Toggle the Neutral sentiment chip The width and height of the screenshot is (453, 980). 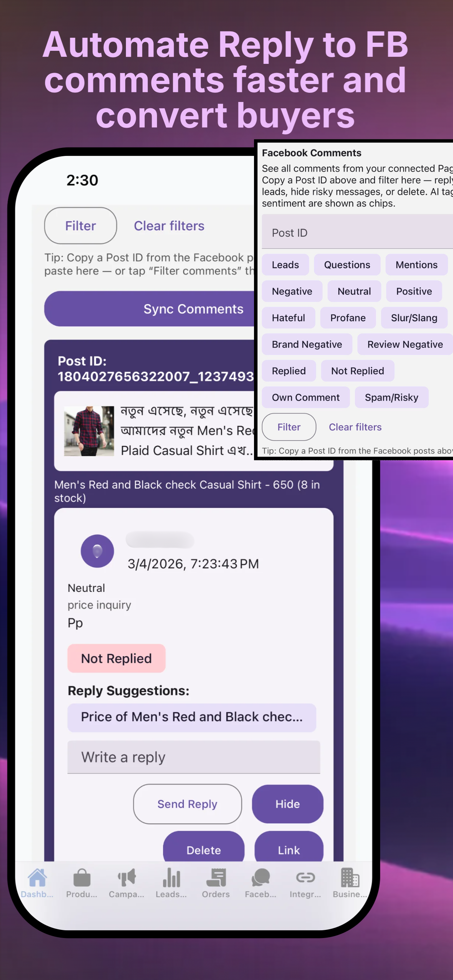(354, 291)
